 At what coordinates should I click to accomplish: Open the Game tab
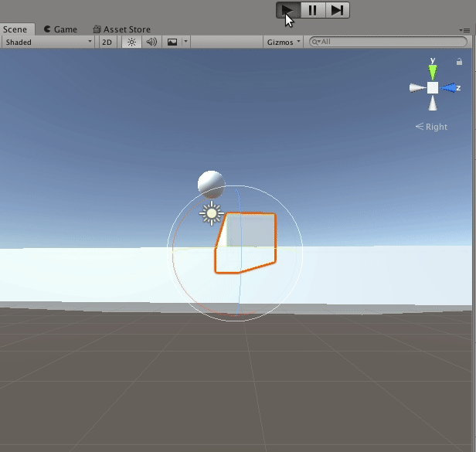(60, 29)
